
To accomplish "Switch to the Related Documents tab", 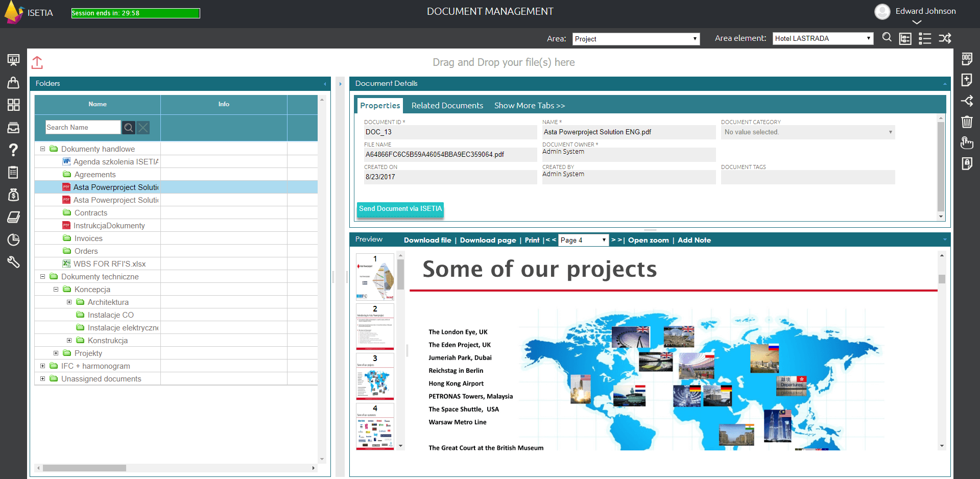I will click(x=447, y=106).
